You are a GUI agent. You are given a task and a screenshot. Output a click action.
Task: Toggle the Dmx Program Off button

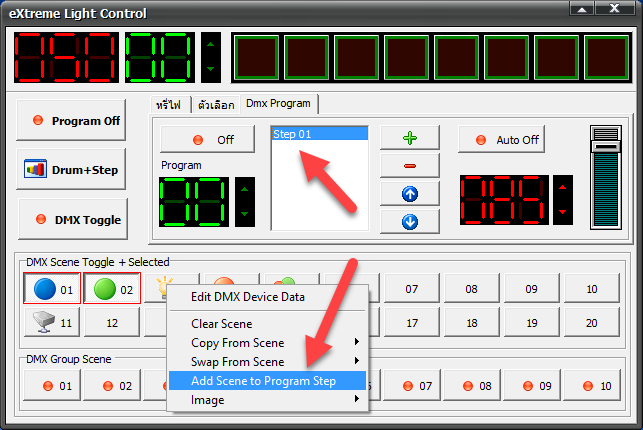(x=207, y=139)
